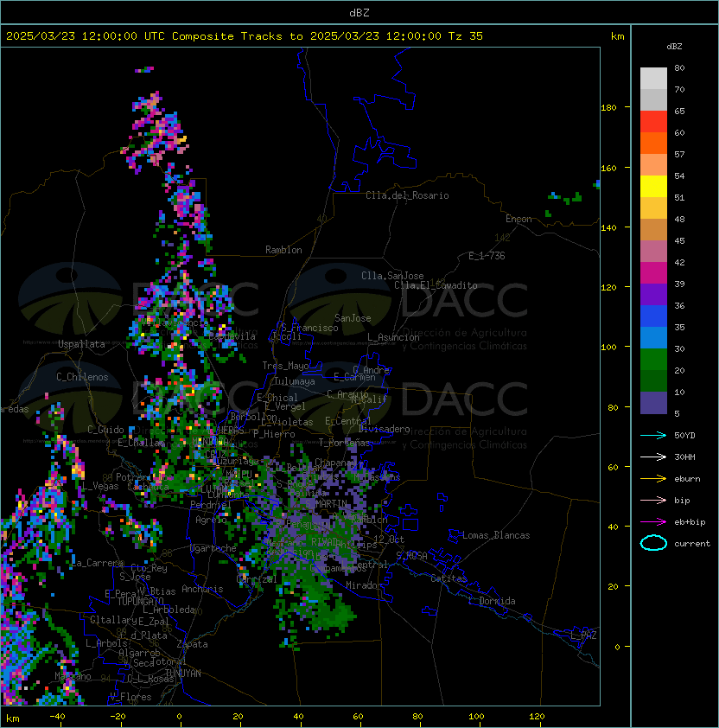719x728 pixels.
Task: Click the 'km' label at top right
Action: 617,36
